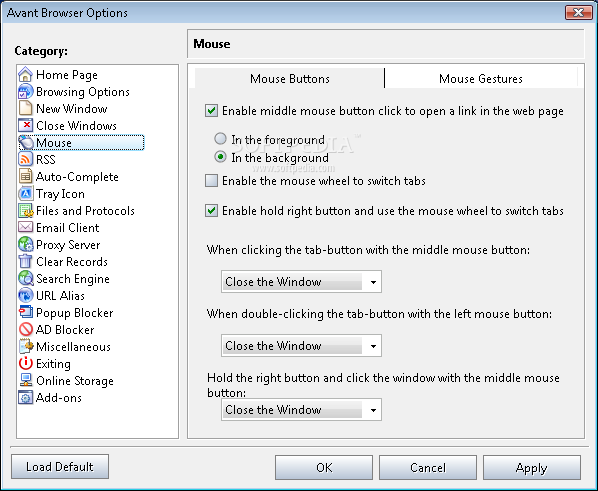The height and width of the screenshot is (491, 598).
Task: Click the Tray Icon category icon
Action: tap(26, 193)
